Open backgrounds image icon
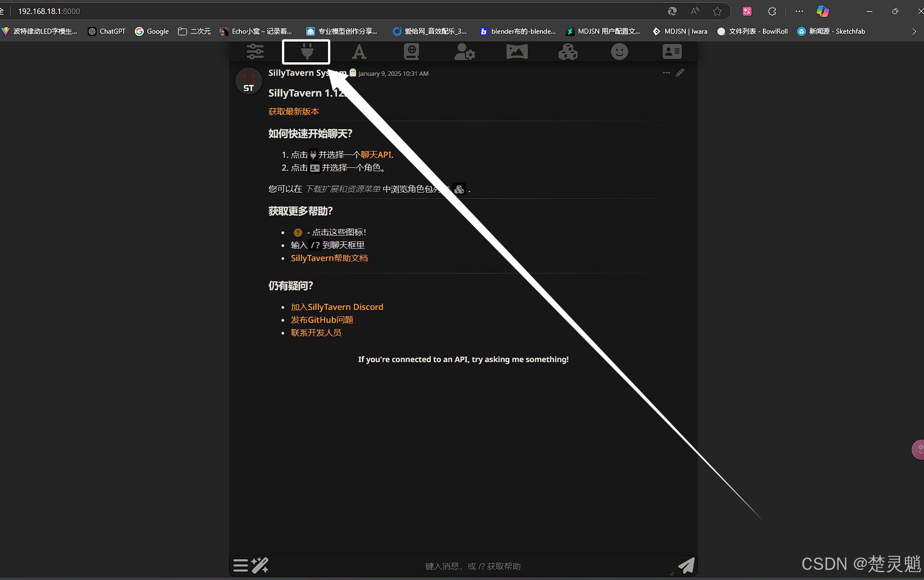 (x=517, y=52)
